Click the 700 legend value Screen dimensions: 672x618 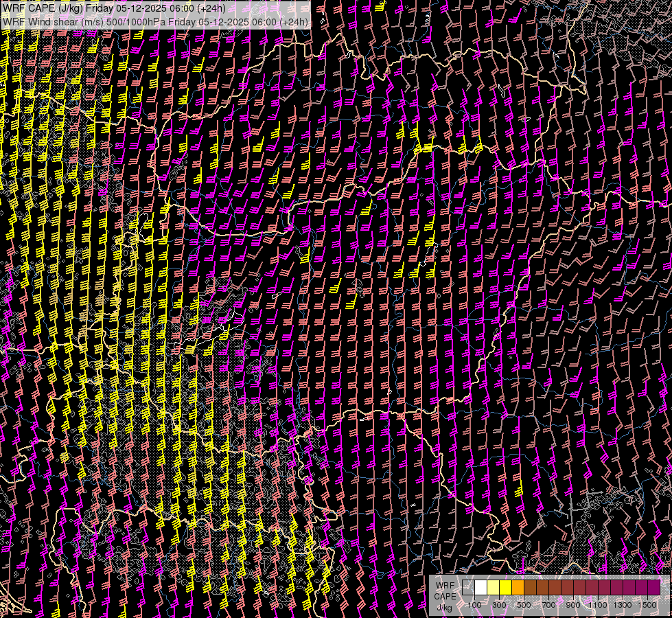(548, 605)
